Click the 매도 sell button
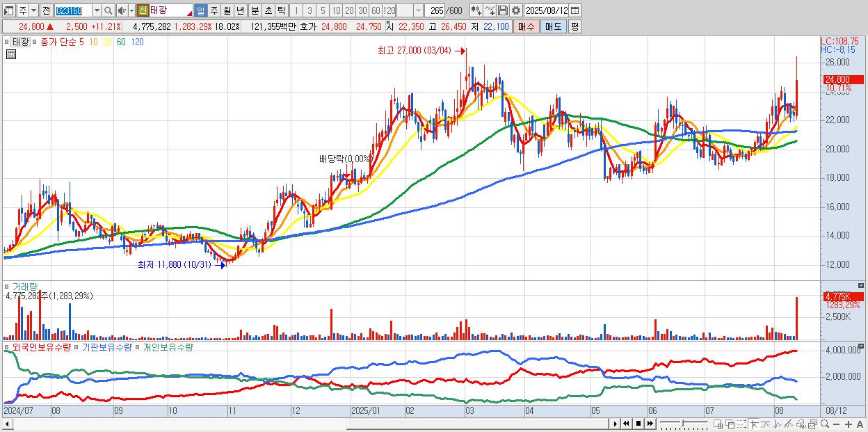Screen dimensions: 868x432 [x=554, y=26]
